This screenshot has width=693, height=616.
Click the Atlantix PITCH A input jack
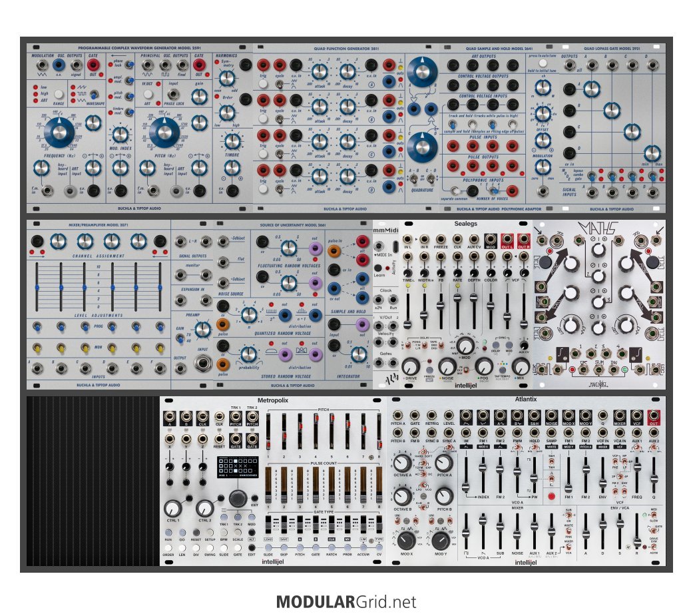pos(397,416)
